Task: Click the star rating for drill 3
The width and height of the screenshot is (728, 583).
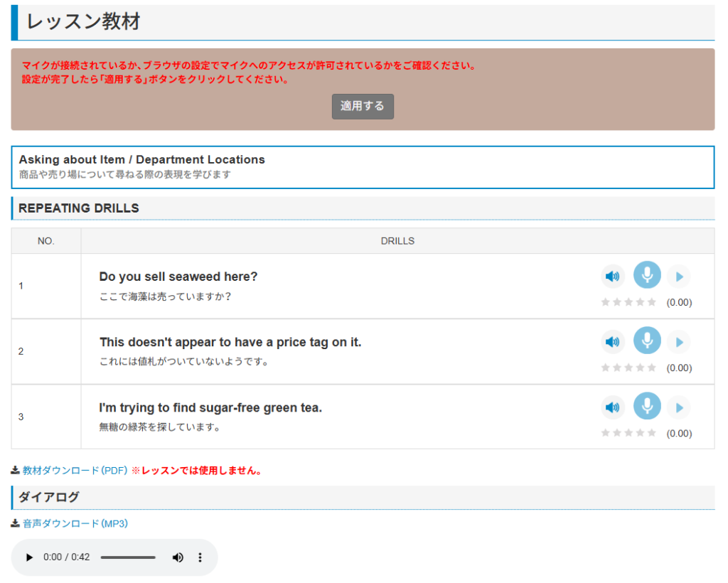Action: pyautogui.click(x=628, y=433)
